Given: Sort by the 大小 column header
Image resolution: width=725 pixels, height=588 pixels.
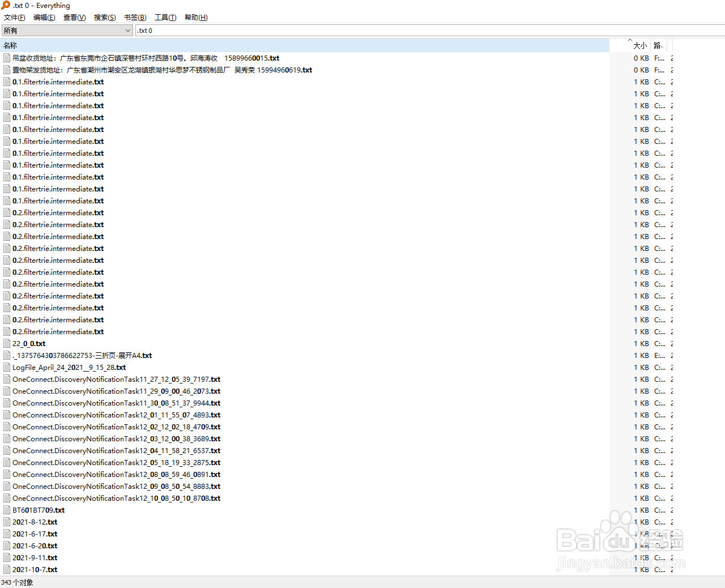Looking at the screenshot, I should coord(630,45).
